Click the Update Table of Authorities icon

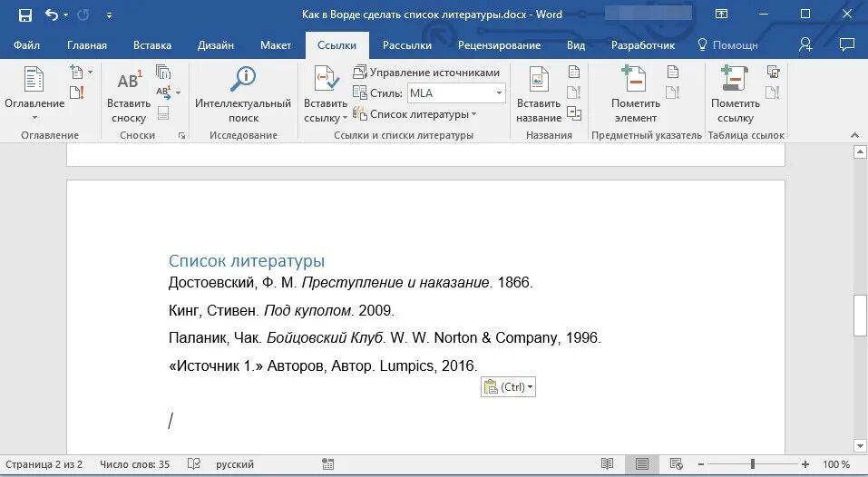coord(773,92)
